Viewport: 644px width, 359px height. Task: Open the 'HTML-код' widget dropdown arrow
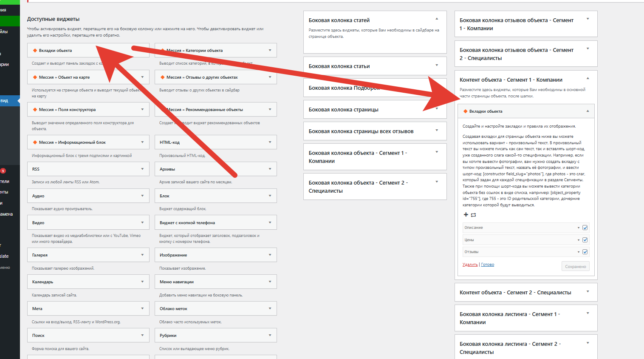pyautogui.click(x=270, y=142)
